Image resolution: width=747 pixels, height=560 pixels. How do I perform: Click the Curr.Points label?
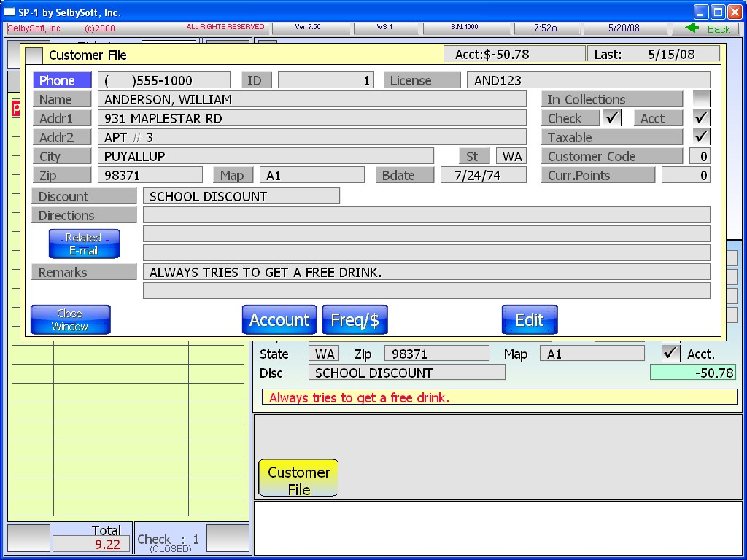point(598,175)
